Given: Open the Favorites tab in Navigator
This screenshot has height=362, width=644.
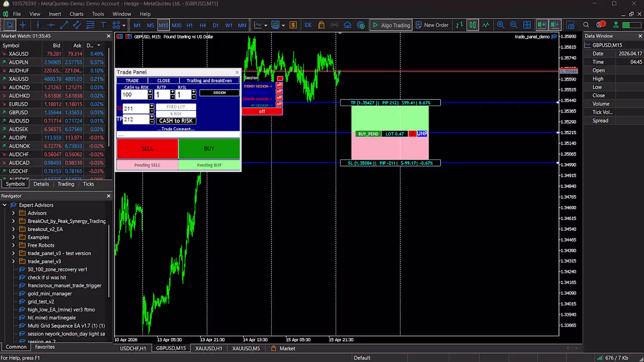Looking at the screenshot, I should pos(45,347).
